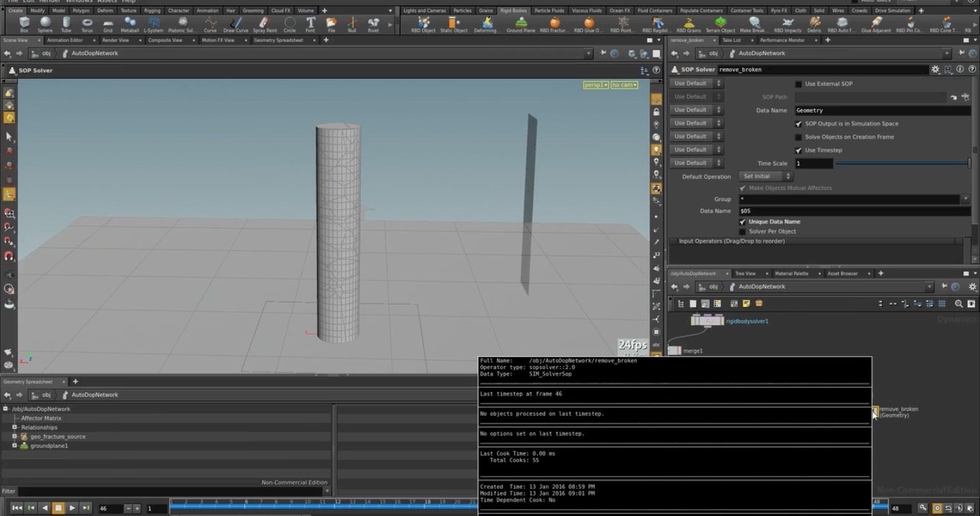980x516 pixels.
Task: Select the merge1 node
Action: click(x=674, y=351)
